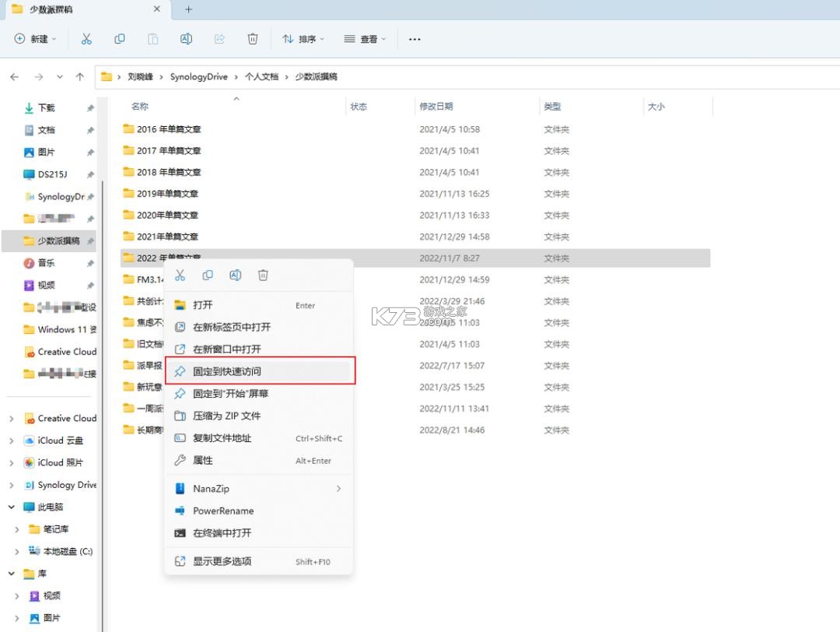
Task: Expand the Synology Drive tree node
Action: tap(12, 485)
